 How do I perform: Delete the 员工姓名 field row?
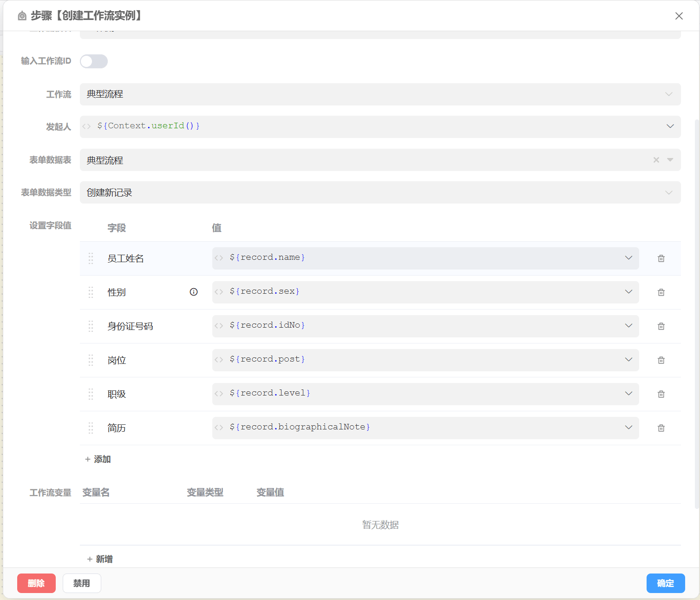661,258
